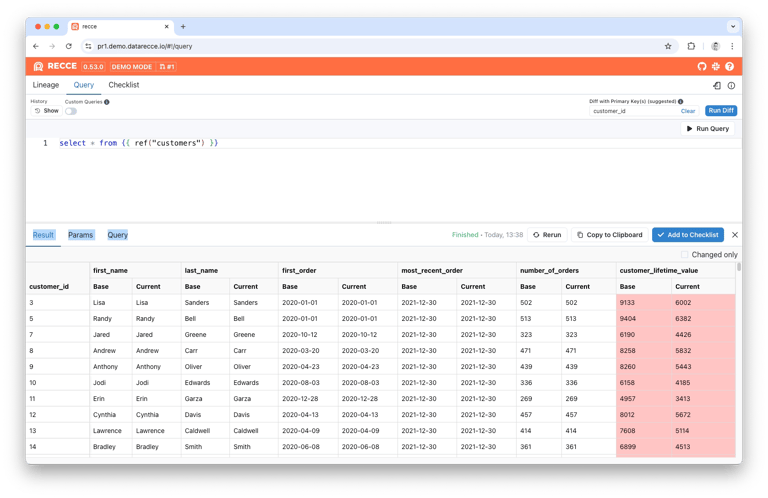The image size is (768, 498).
Task: Click the export file icon near Checklist row
Action: tap(717, 85)
